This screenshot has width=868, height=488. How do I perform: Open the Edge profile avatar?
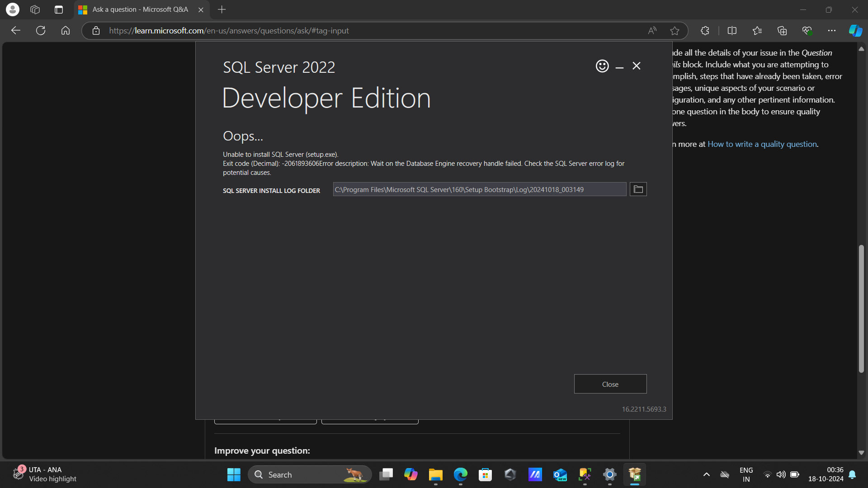click(13, 9)
